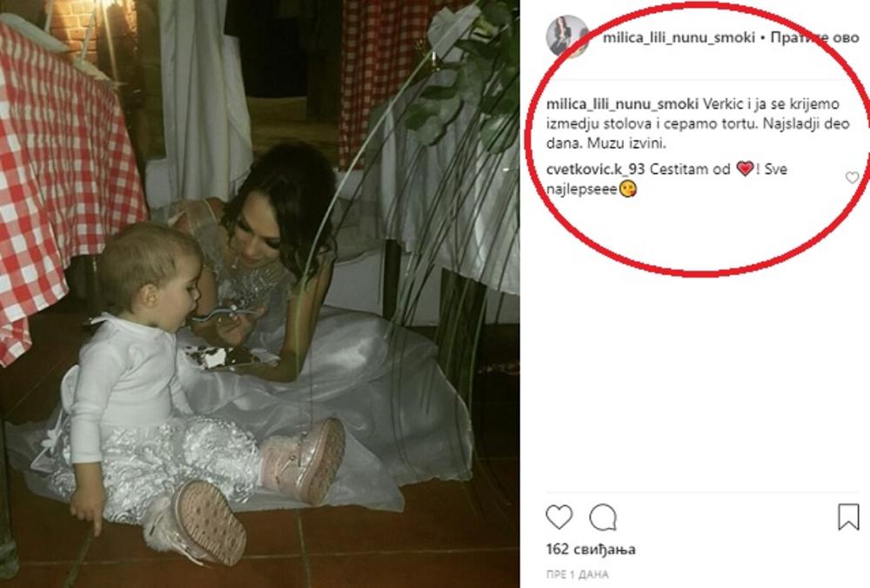Like cvetkovic.k_93's comment with small heart
The width and height of the screenshot is (870, 588).
coord(852,177)
